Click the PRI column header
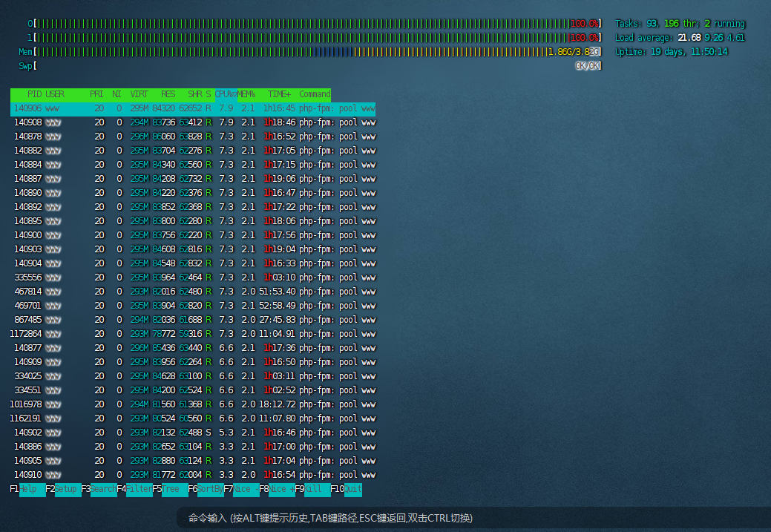Image resolution: width=771 pixels, height=532 pixels. [96, 94]
